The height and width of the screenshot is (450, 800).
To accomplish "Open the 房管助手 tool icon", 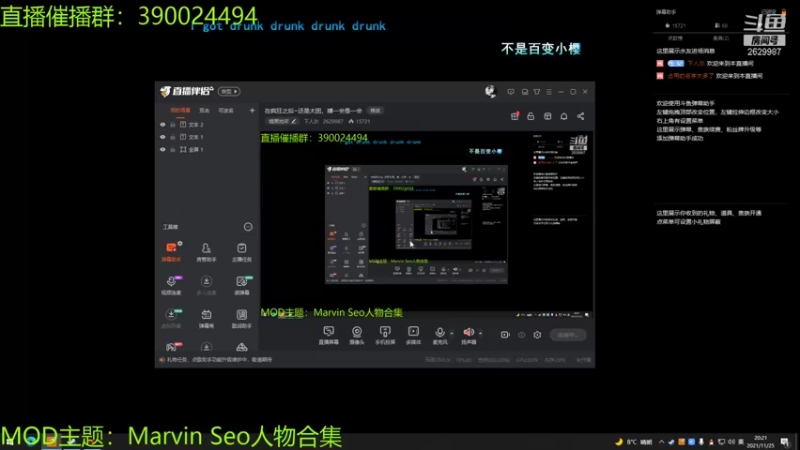I will click(x=206, y=252).
